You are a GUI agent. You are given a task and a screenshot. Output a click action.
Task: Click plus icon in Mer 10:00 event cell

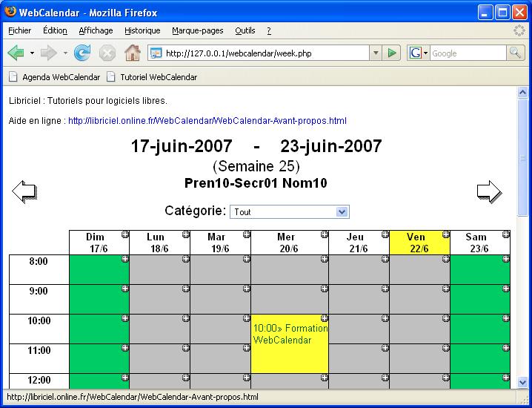[x=325, y=318]
